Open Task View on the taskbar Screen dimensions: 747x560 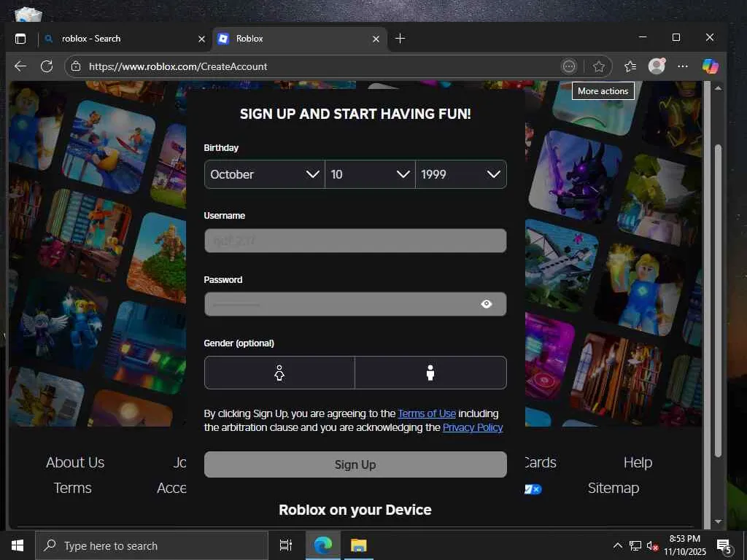pyautogui.click(x=286, y=545)
